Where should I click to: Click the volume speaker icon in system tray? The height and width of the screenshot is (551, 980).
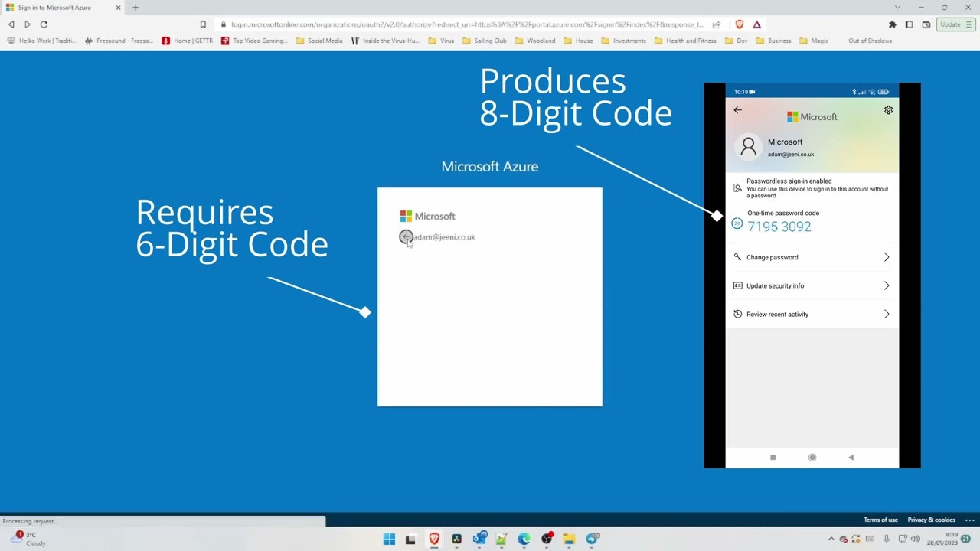pos(915,540)
